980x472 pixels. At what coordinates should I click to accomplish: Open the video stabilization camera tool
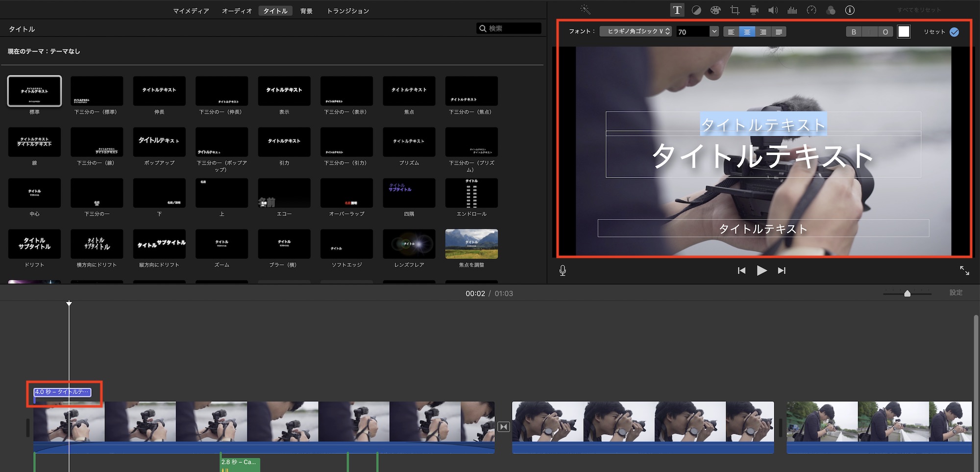point(754,10)
